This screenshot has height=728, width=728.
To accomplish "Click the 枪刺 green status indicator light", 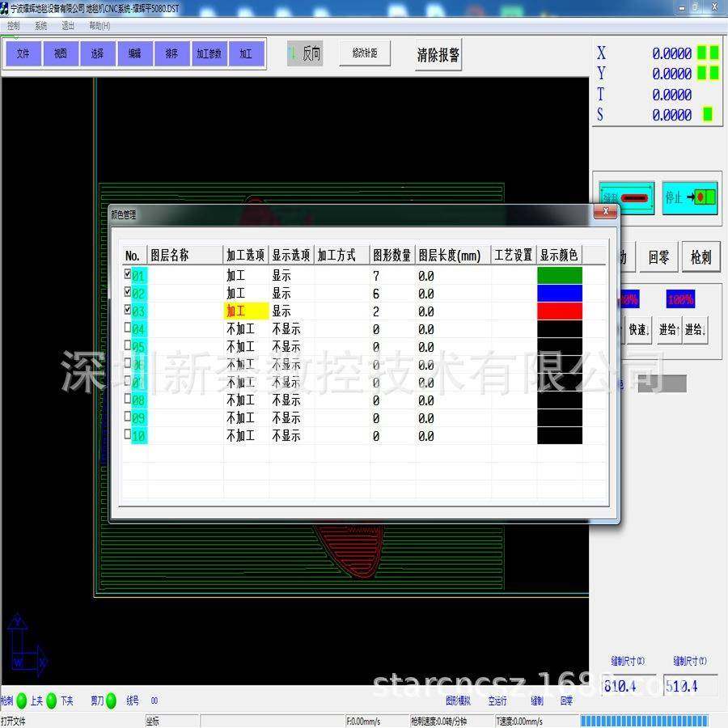I will pos(21,700).
